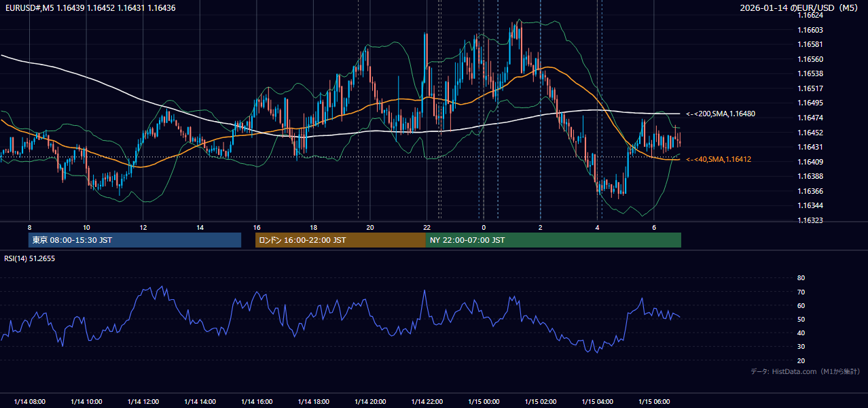Click the 2026-01-14 EUR/USD (M5) chart heading
The width and height of the screenshot is (868, 408).
[800, 8]
